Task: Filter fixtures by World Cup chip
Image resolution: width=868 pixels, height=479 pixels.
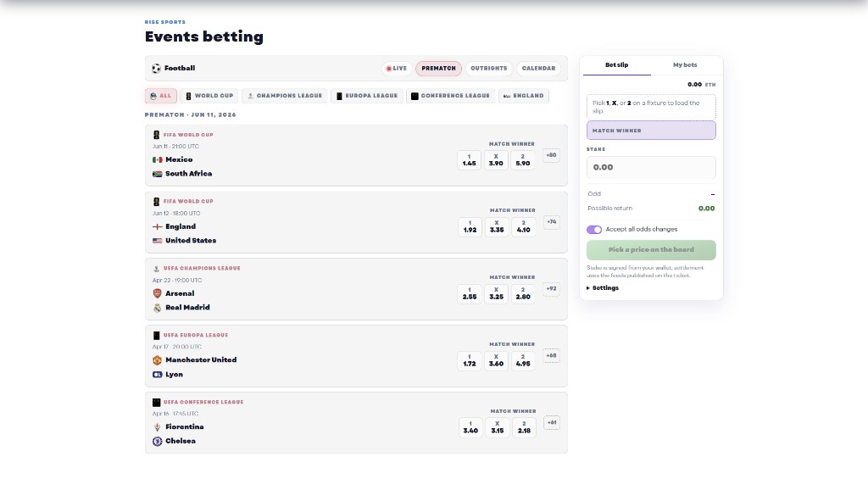Action: coord(209,96)
